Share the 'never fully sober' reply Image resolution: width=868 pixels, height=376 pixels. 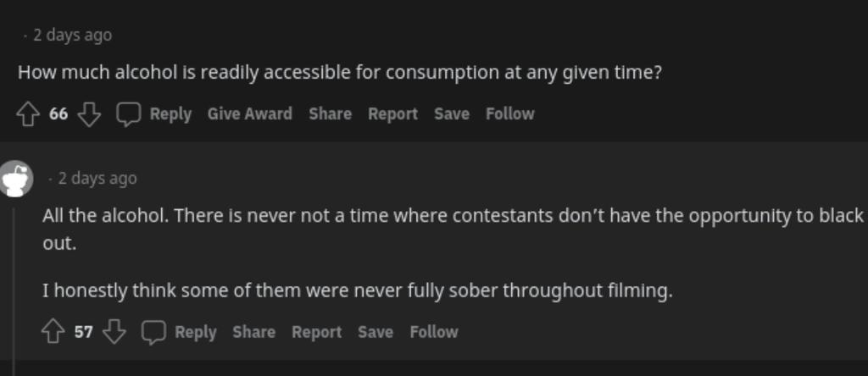(253, 332)
